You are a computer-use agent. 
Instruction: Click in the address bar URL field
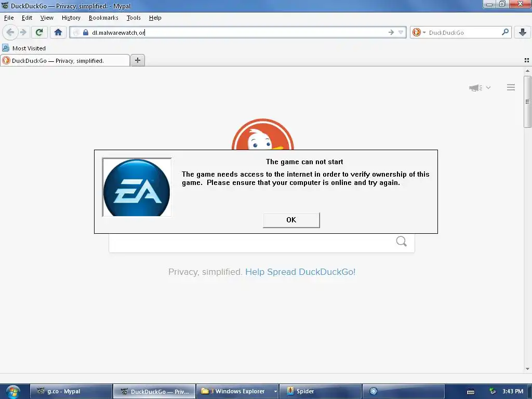point(237,32)
